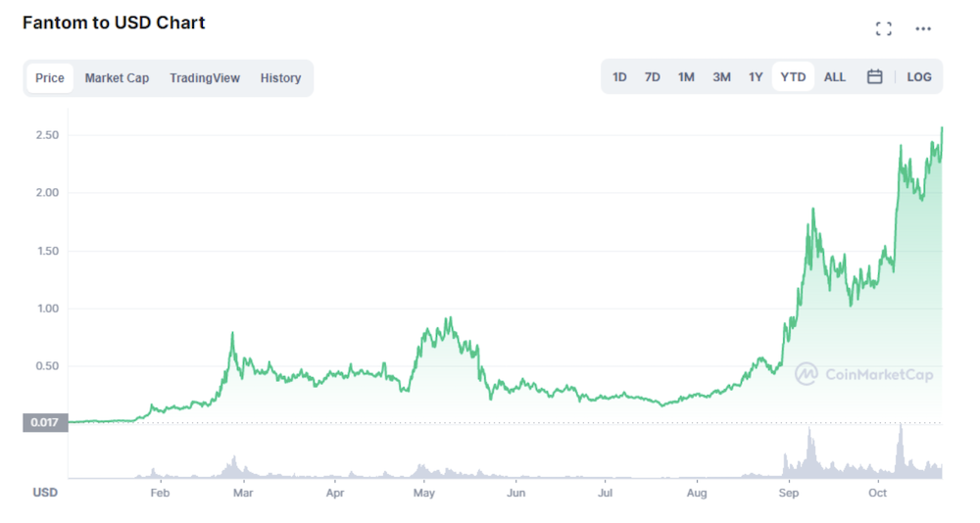Open the TradingView tab

pyautogui.click(x=205, y=78)
